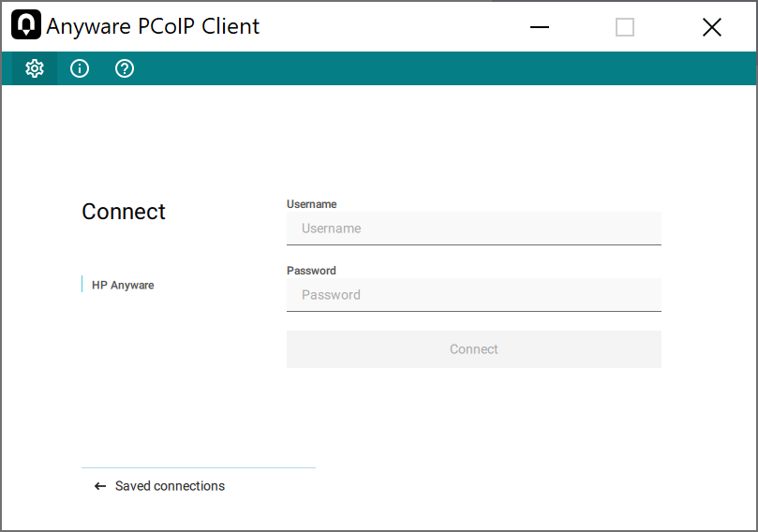
Task: Click the Anyware PCoIP Client title text
Action: pyautogui.click(x=154, y=26)
